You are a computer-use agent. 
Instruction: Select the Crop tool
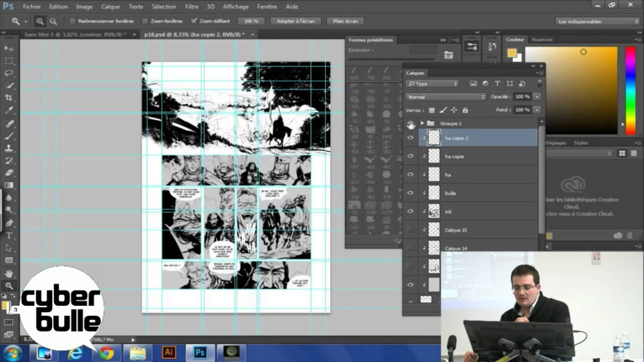click(9, 98)
